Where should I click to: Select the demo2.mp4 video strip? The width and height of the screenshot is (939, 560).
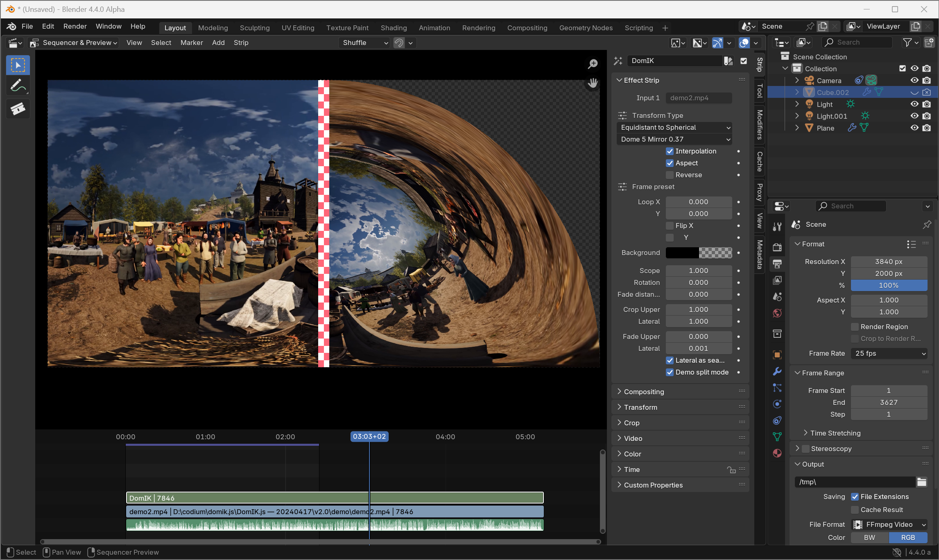(x=246, y=512)
